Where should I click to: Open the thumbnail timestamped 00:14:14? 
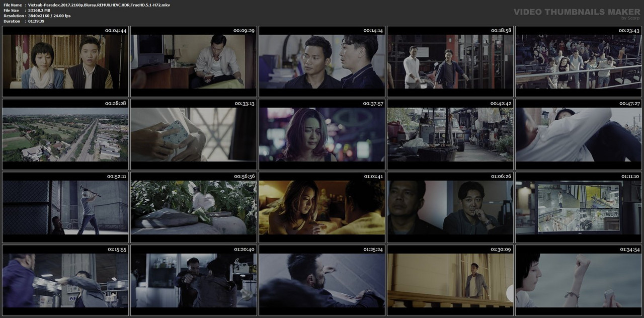tap(322, 61)
